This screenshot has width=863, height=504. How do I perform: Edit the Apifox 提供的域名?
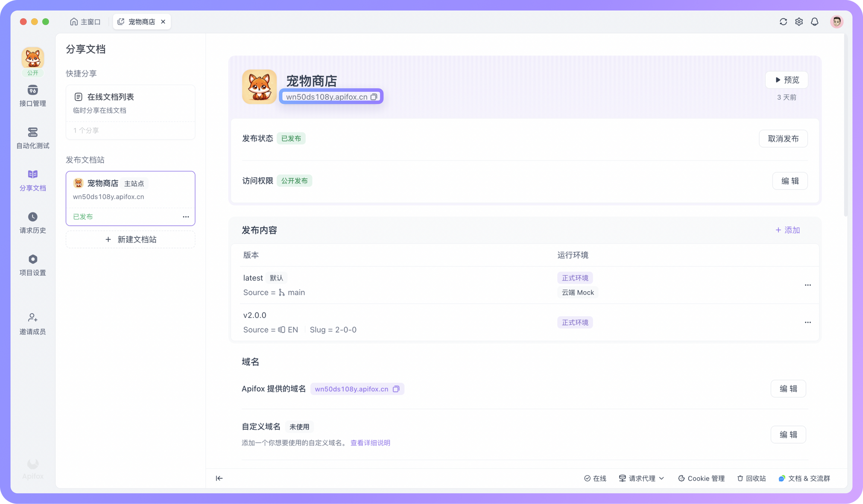pos(788,389)
